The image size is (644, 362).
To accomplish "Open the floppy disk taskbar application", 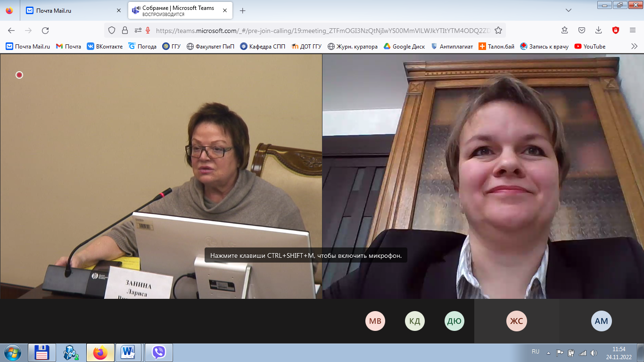I will click(42, 353).
